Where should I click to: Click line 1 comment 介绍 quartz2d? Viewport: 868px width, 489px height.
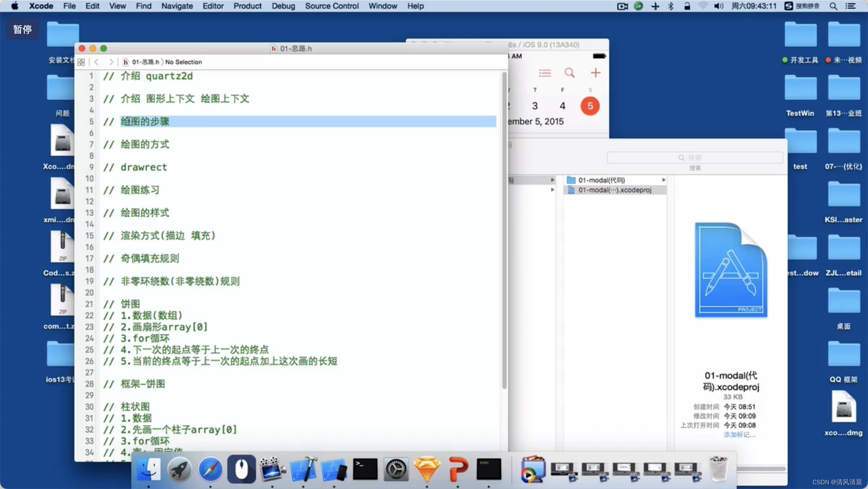pyautogui.click(x=148, y=76)
